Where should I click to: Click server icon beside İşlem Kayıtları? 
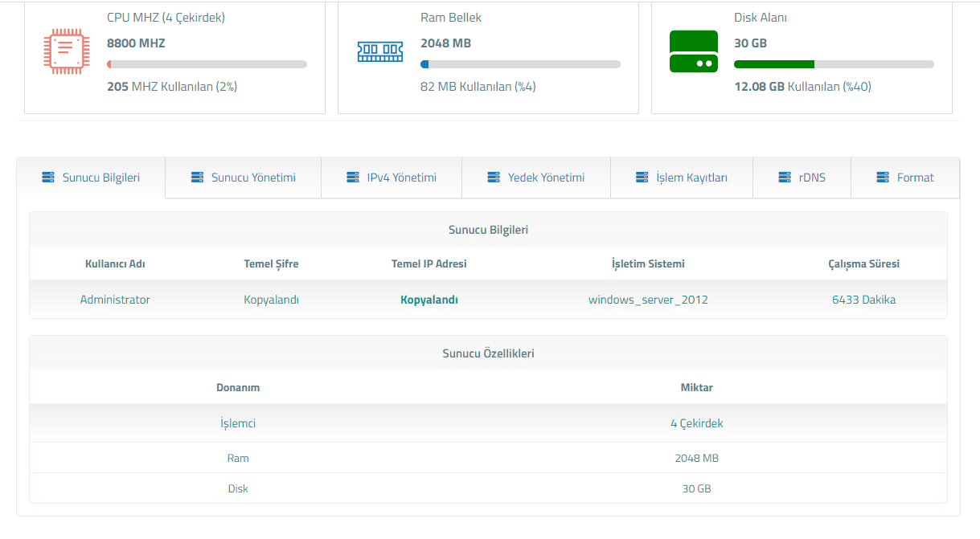[642, 178]
